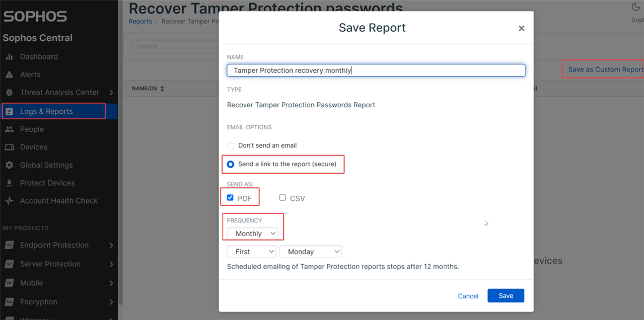Expand Server Protection submenu arrow
Screen dimensions: 644x320
coord(111,264)
